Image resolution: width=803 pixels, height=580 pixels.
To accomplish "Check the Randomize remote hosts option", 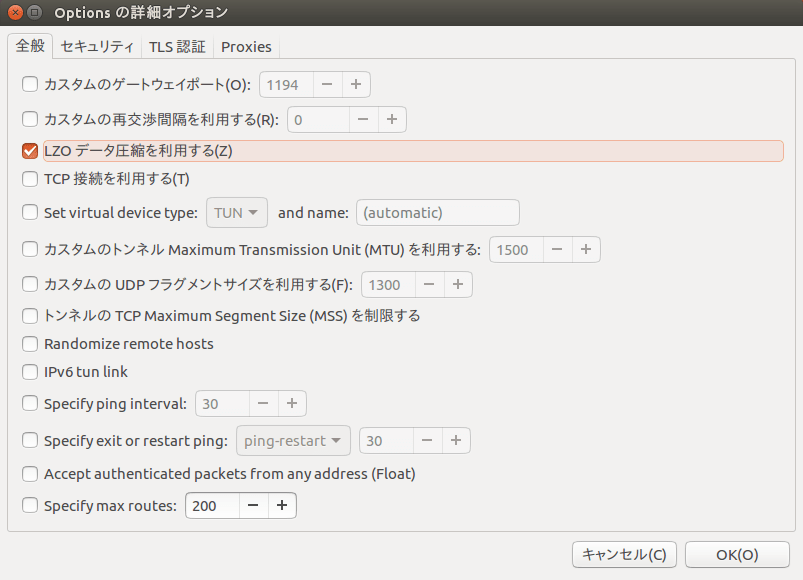I will [29, 343].
